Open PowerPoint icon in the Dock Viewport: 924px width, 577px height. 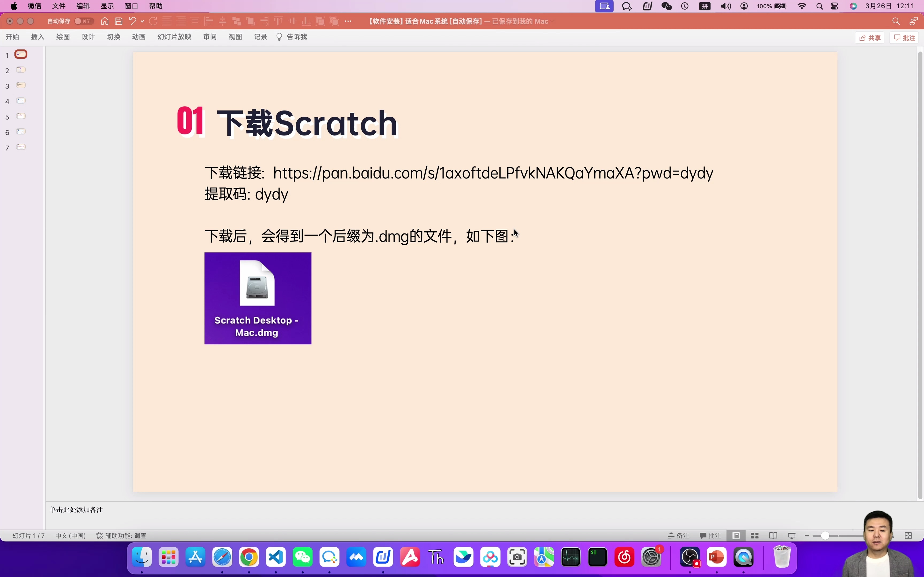[x=717, y=557]
